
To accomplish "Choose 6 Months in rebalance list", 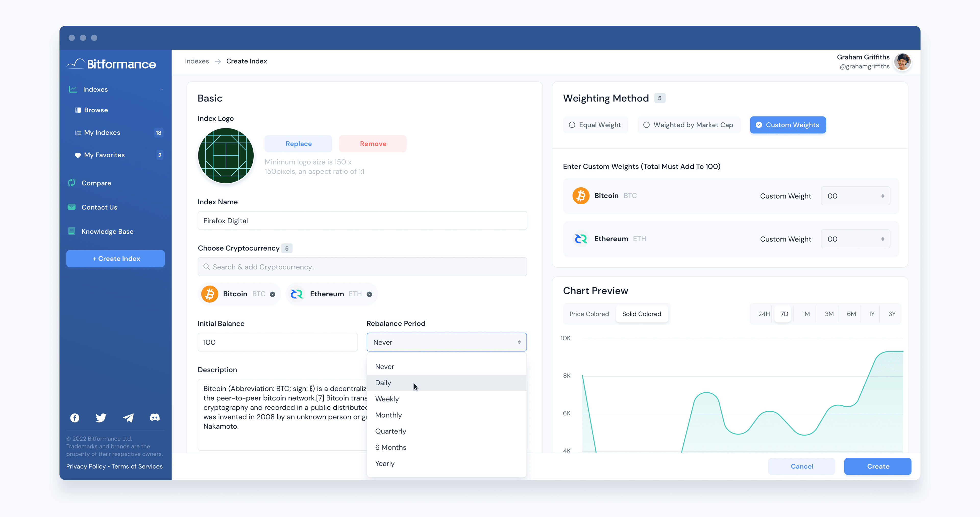I will coord(447,447).
